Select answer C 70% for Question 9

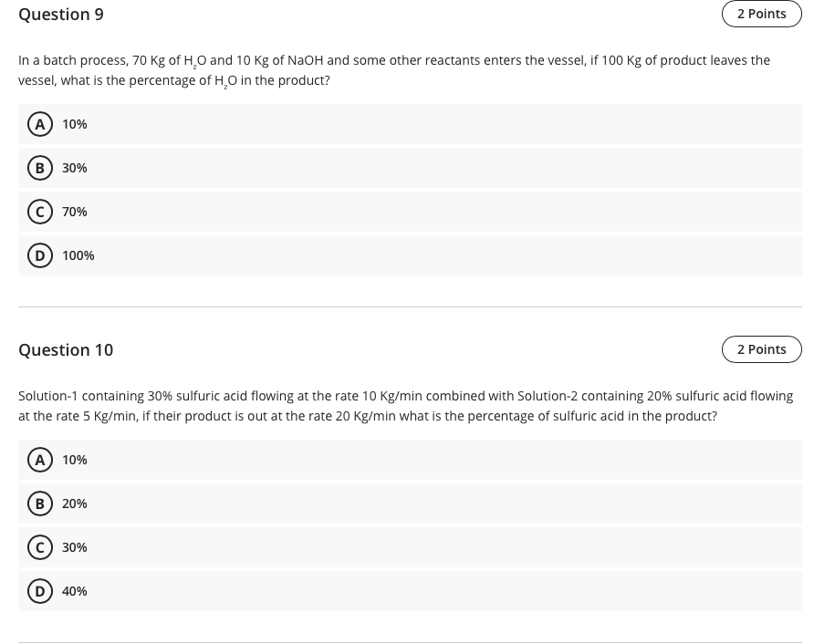point(74,212)
